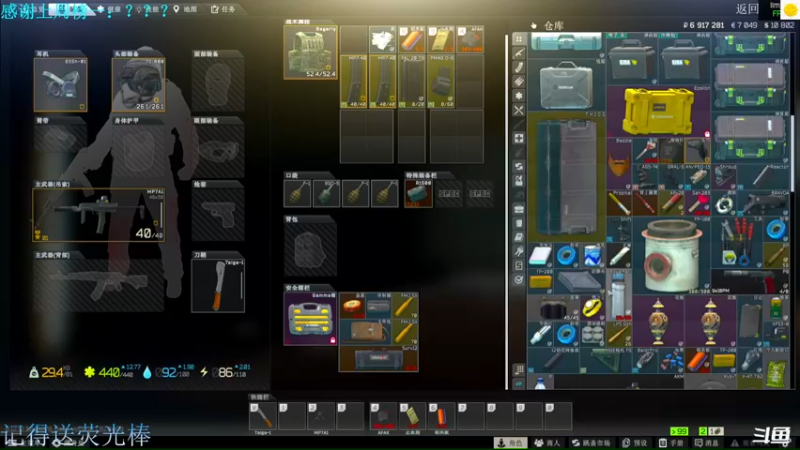Open the 商人 (traders) bottom tab
Image resolution: width=800 pixels, height=450 pixels.
tap(547, 443)
